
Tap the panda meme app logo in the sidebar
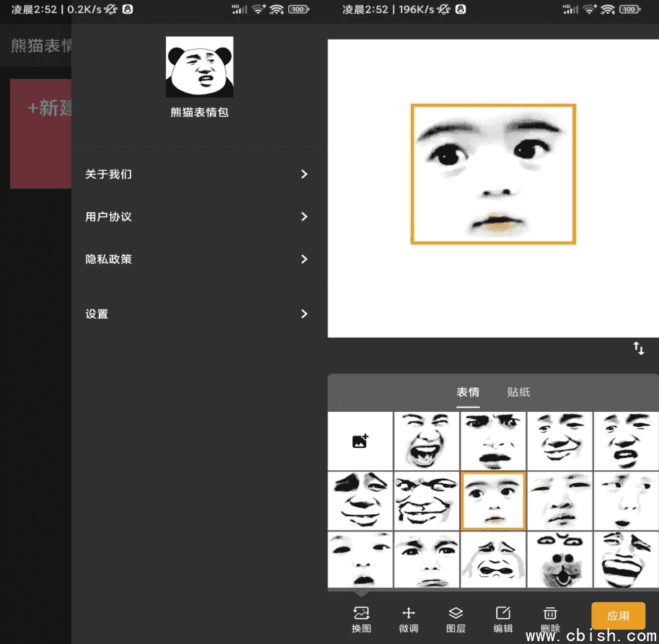pyautogui.click(x=199, y=66)
